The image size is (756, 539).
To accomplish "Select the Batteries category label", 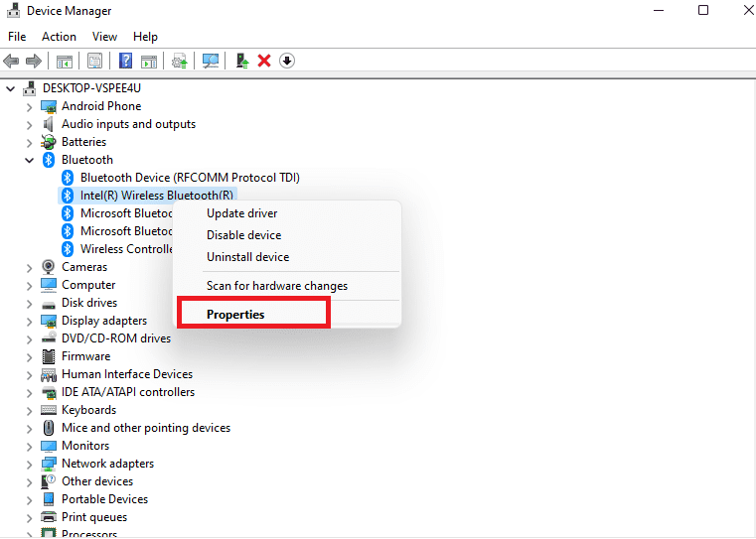I will tap(83, 142).
